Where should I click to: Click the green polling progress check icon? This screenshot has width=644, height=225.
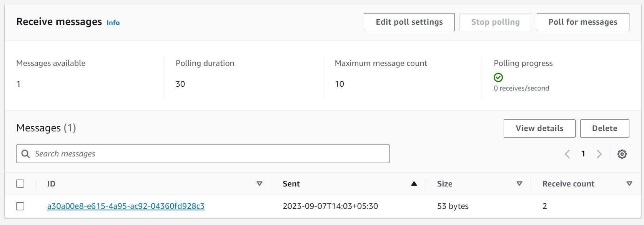point(498,77)
